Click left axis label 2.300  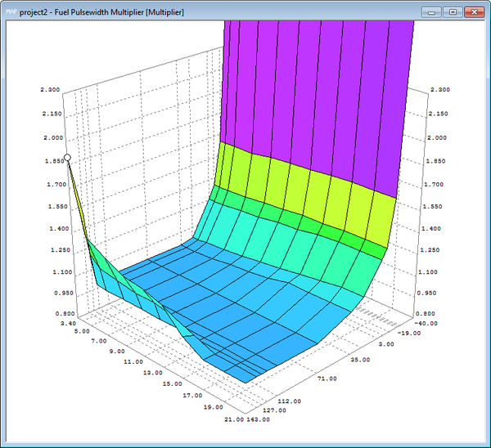[x=50, y=89]
